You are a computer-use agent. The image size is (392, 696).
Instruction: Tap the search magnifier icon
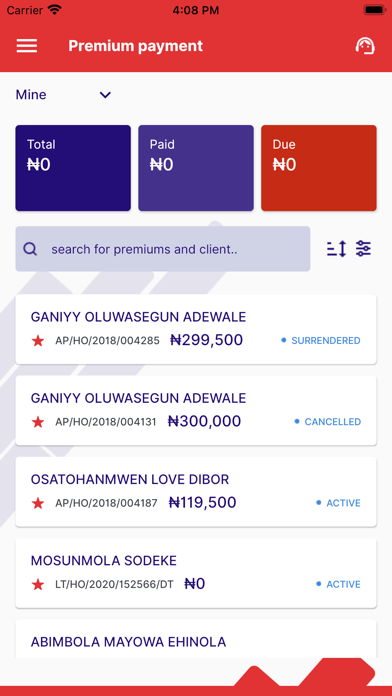[x=30, y=249]
